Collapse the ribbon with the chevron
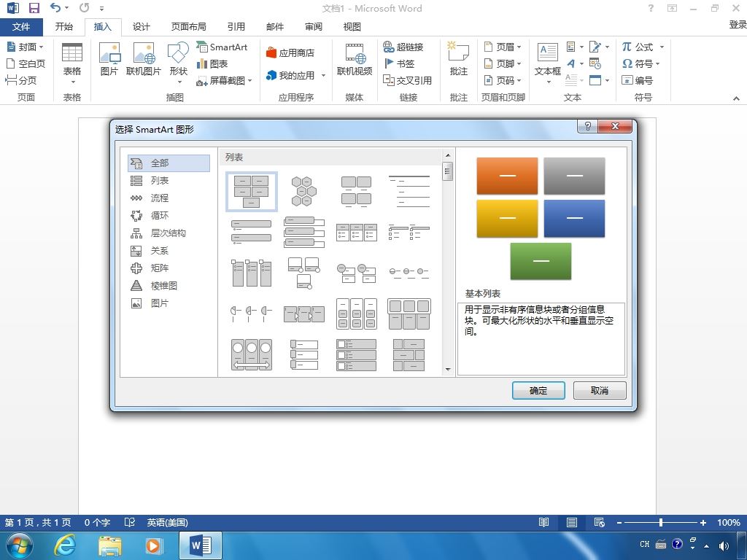747x560 pixels. [x=736, y=98]
